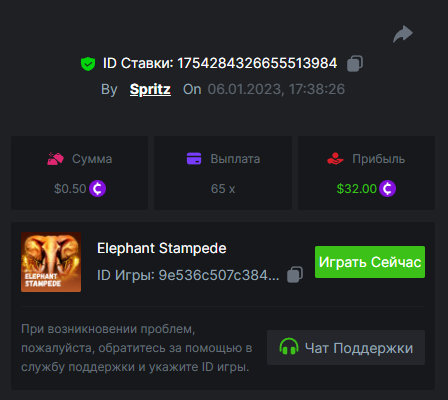Click the purple coin beside $32.00
This screenshot has height=400, width=448.
tap(387, 189)
